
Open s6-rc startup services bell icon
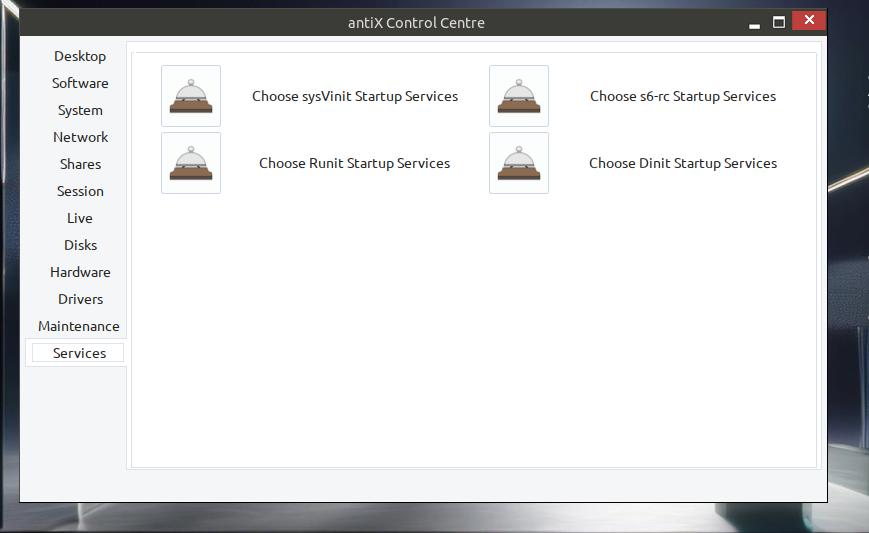pyautogui.click(x=519, y=96)
